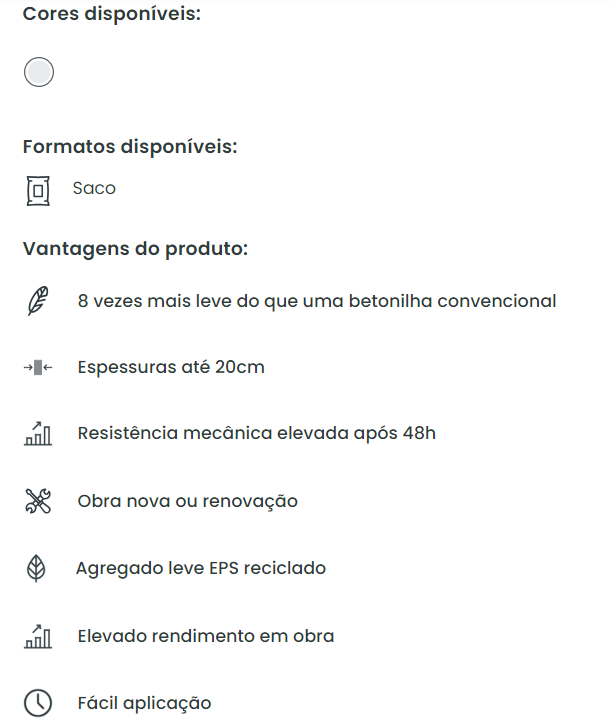Click the Fácil aplicação text

pyautogui.click(x=144, y=703)
